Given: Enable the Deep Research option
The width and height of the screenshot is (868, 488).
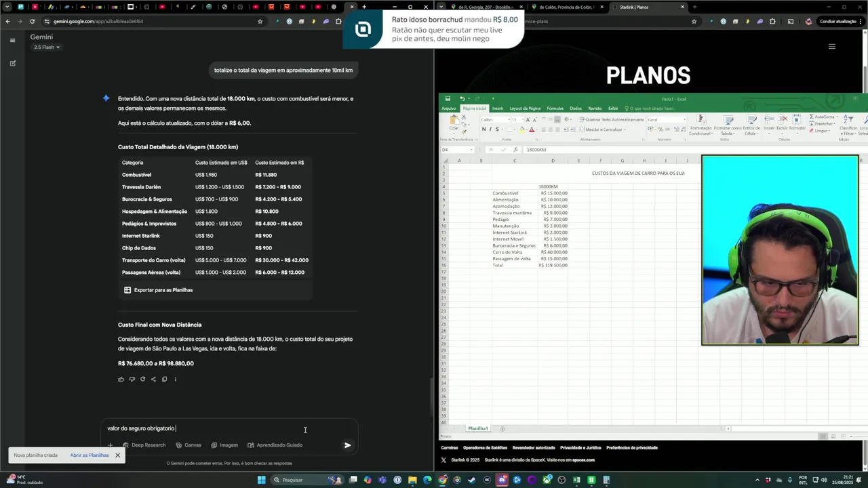Looking at the screenshot, I should (x=144, y=445).
